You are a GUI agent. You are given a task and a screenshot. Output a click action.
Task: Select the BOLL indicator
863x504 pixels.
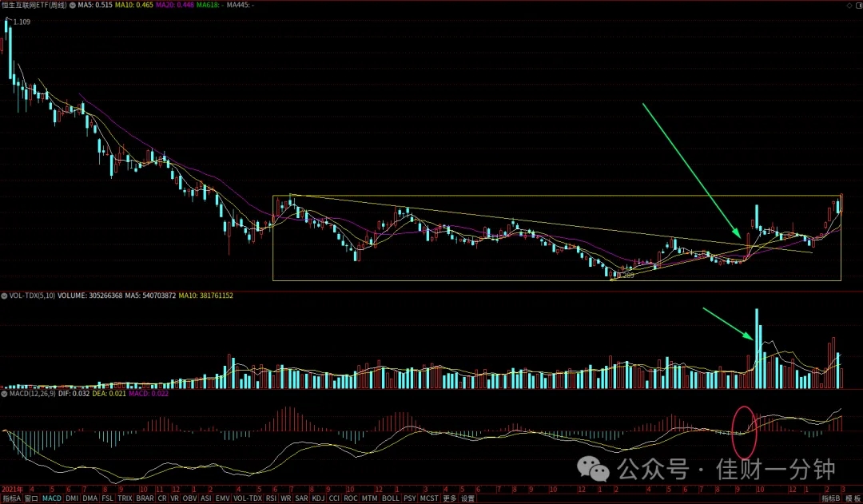coord(391,498)
